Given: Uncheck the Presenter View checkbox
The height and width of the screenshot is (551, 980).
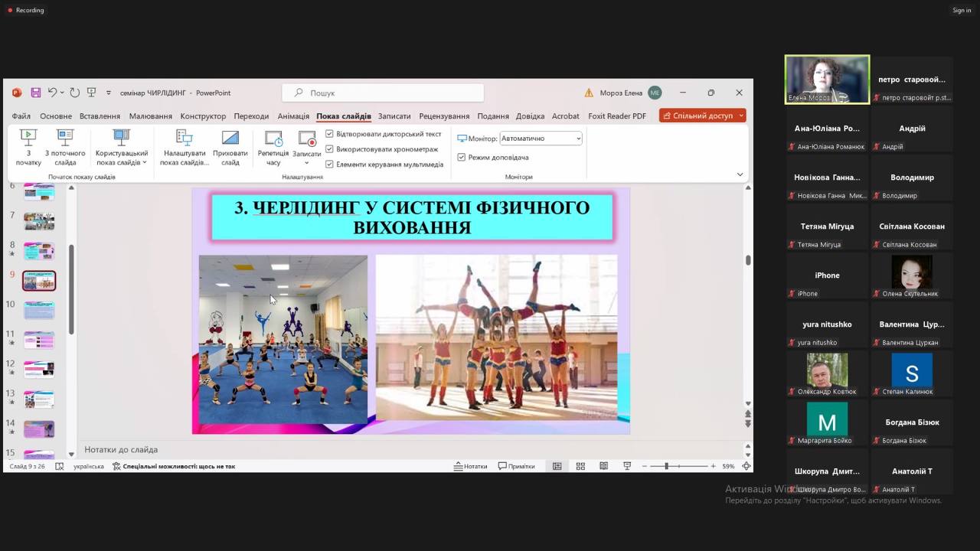Looking at the screenshot, I should click(x=461, y=157).
